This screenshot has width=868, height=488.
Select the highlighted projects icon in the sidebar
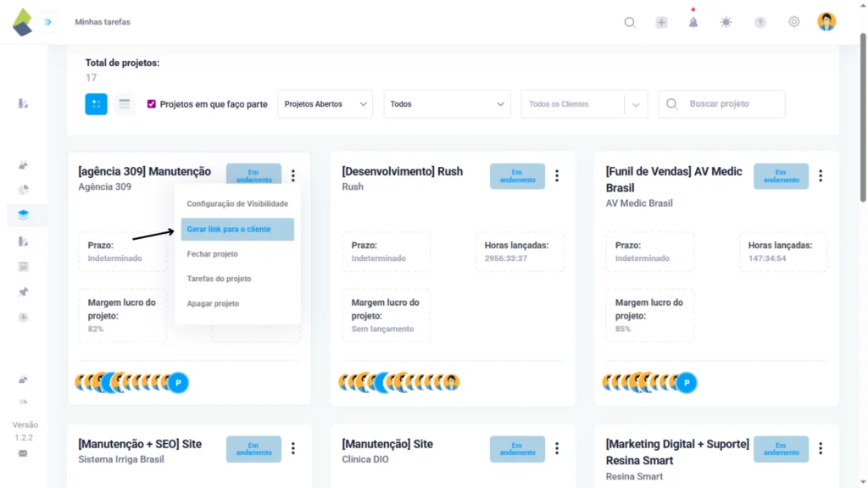pyautogui.click(x=25, y=214)
